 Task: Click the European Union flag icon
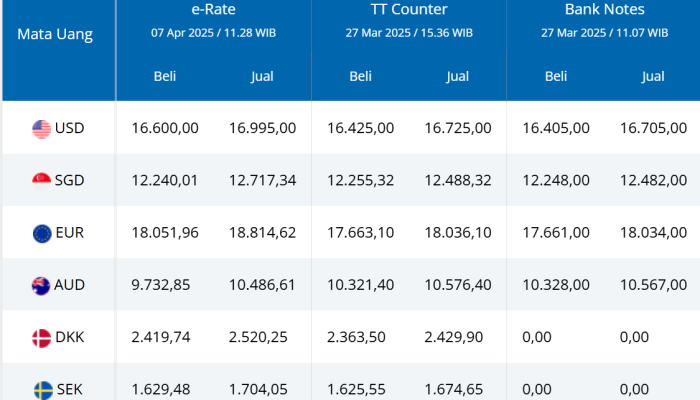click(41, 233)
